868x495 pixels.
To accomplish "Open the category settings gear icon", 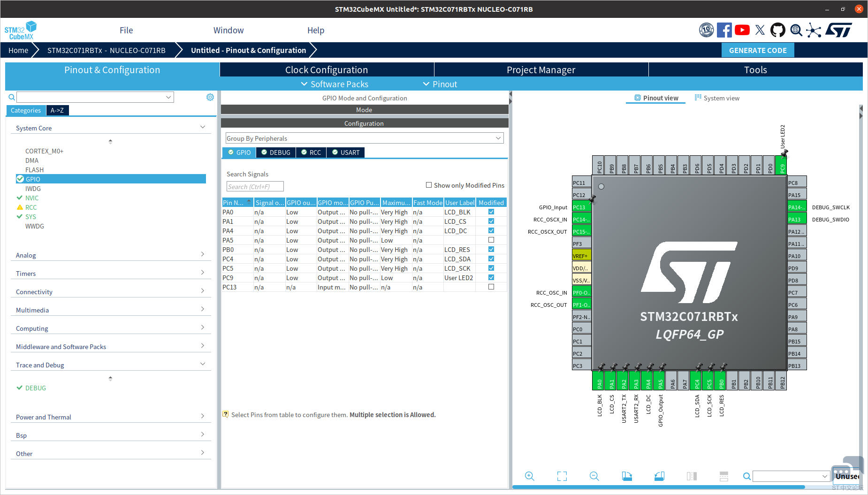I will tap(210, 97).
